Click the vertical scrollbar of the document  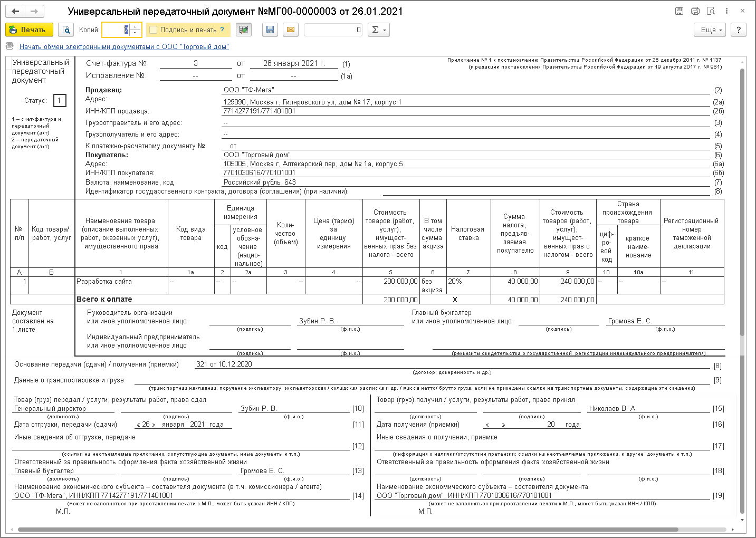click(x=742, y=290)
